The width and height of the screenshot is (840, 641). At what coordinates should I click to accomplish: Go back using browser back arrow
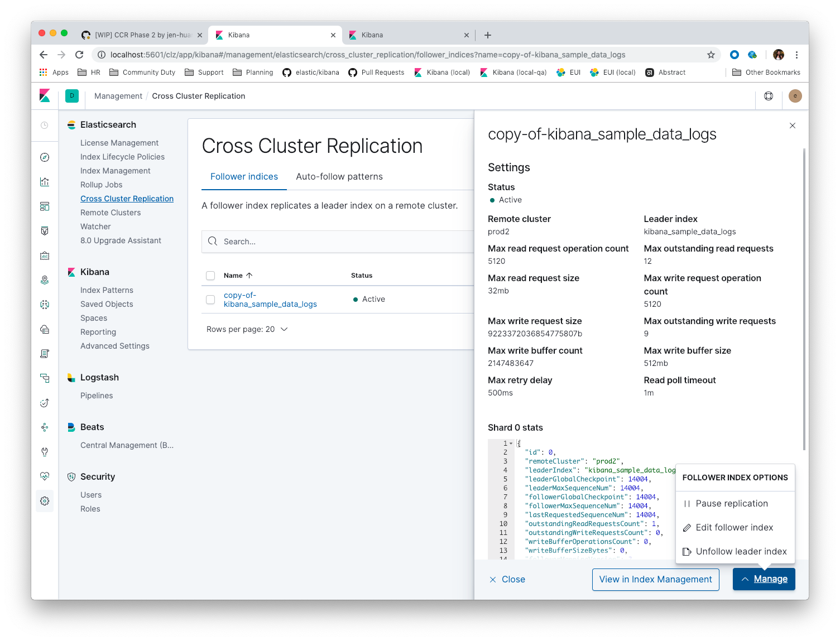point(44,55)
